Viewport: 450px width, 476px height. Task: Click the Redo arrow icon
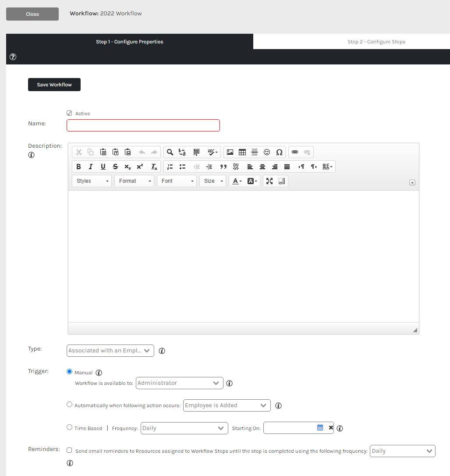(x=154, y=152)
